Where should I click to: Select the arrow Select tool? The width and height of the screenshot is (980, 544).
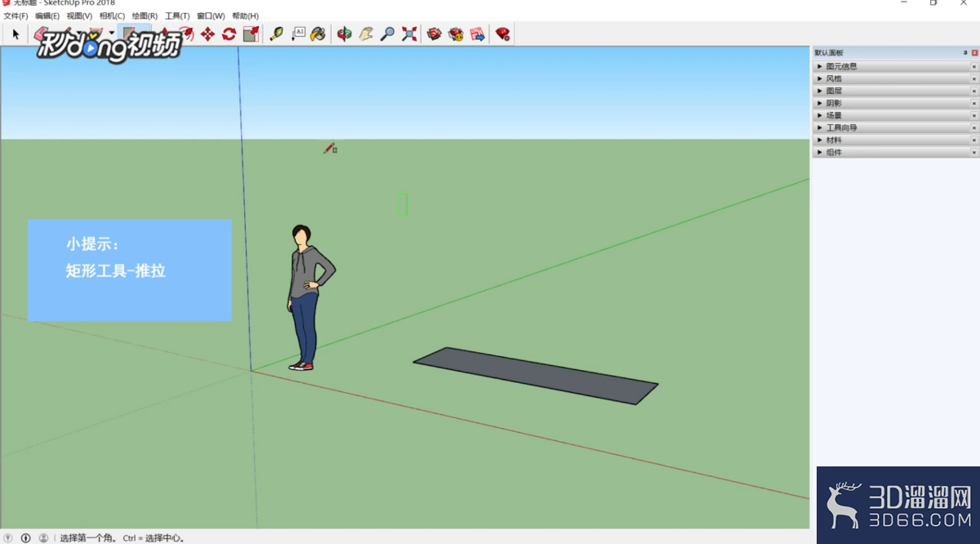coord(16,33)
